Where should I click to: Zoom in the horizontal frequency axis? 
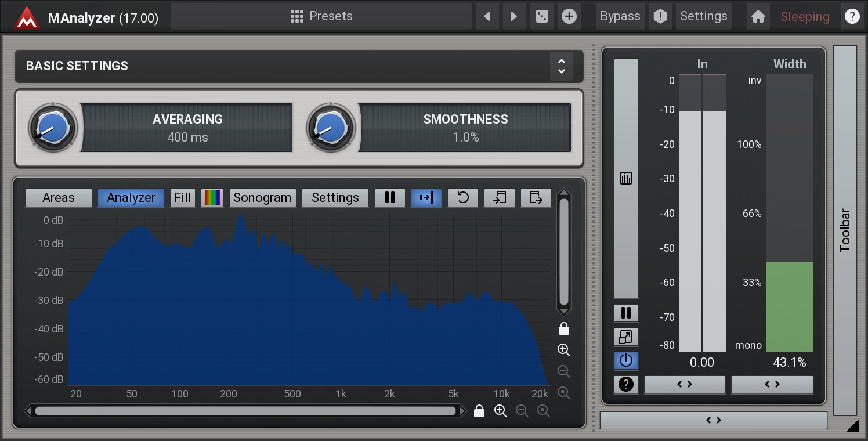click(500, 411)
